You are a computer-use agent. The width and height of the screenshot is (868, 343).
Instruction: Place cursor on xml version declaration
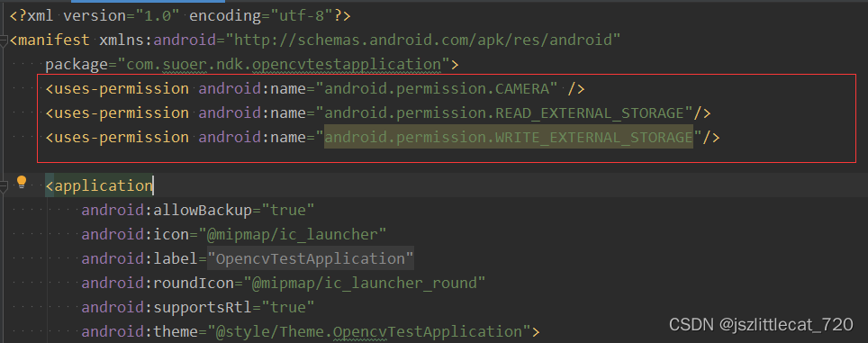pos(180,15)
